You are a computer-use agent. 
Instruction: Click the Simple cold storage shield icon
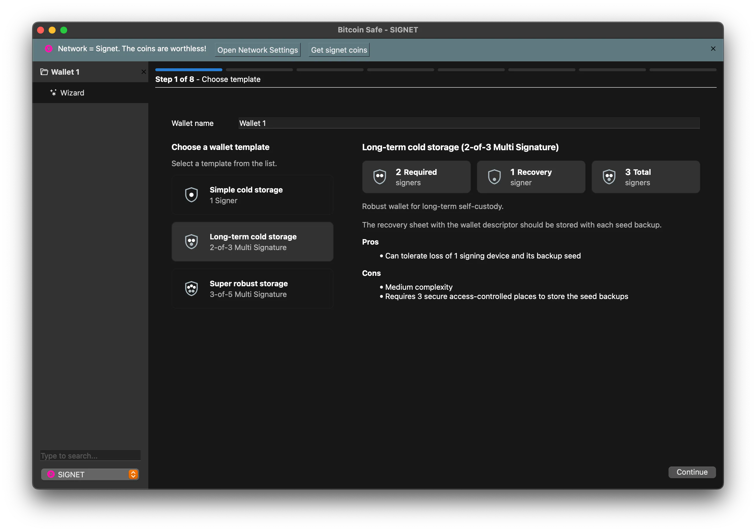point(191,195)
